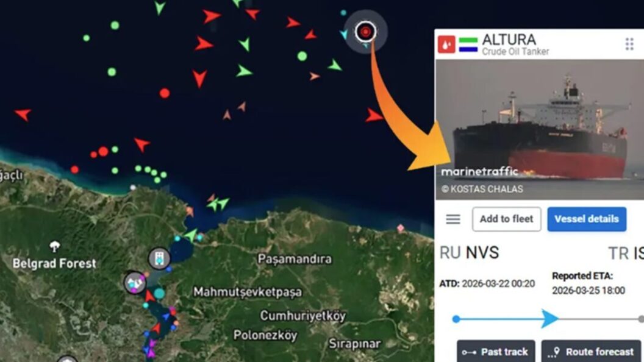Click the RU NVS departure port label
This screenshot has width=644, height=362.
pos(469,252)
